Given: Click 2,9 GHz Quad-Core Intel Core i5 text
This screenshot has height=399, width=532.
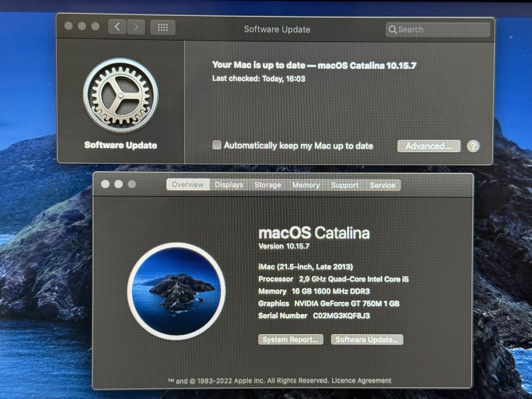Looking at the screenshot, I should (x=354, y=279).
